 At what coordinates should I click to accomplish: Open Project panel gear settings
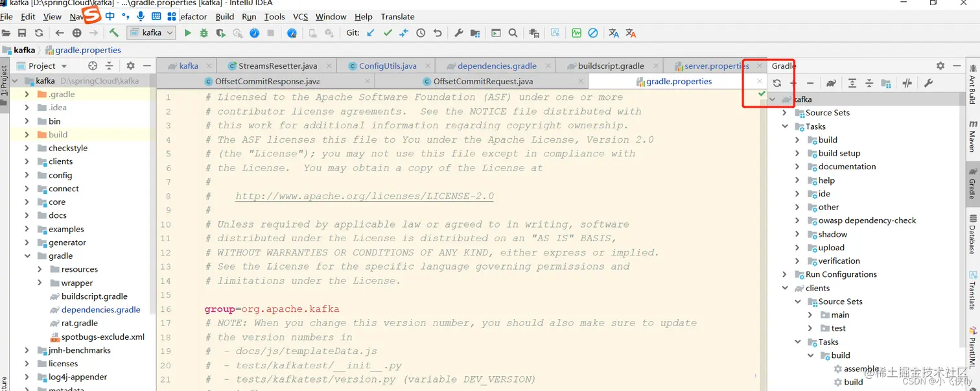(x=130, y=65)
